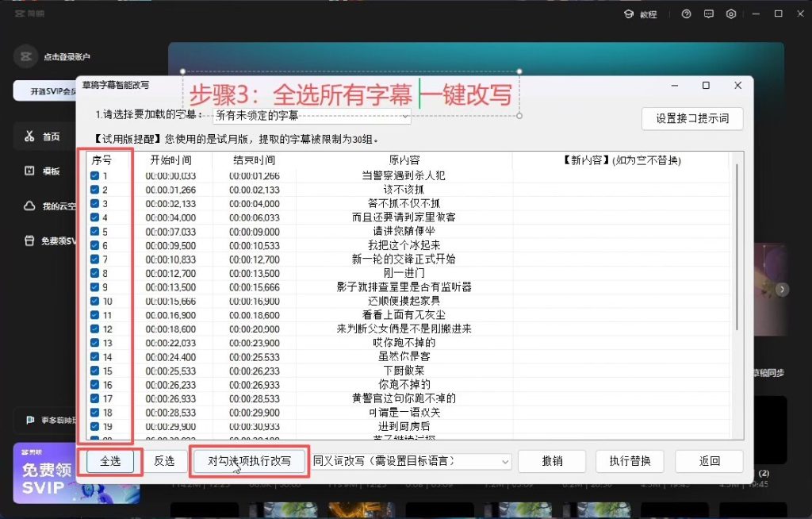The image size is (812, 519).
Task: Select the subtitle 而且还要请到家里做客
Action: (404, 217)
